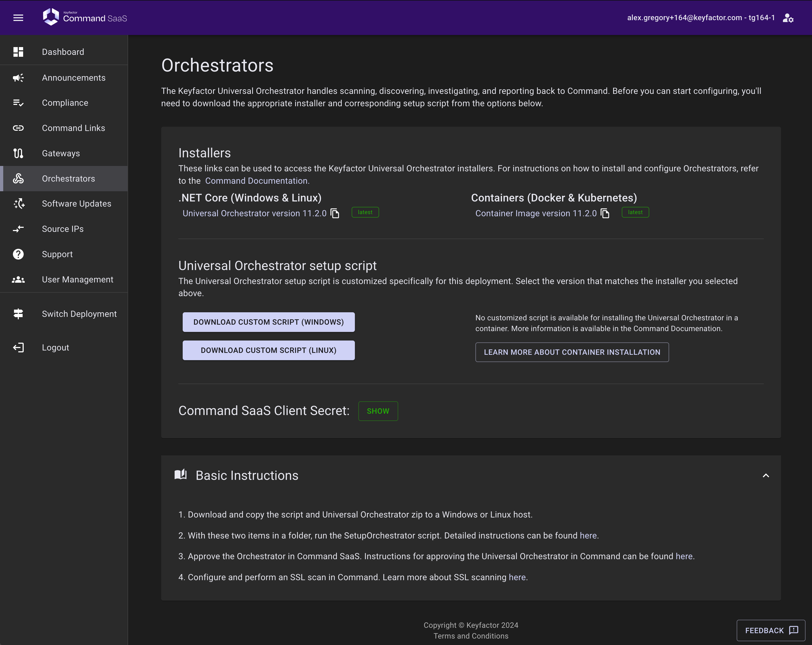Collapse the Basic Instructions section
The width and height of the screenshot is (812, 645).
[x=766, y=476]
